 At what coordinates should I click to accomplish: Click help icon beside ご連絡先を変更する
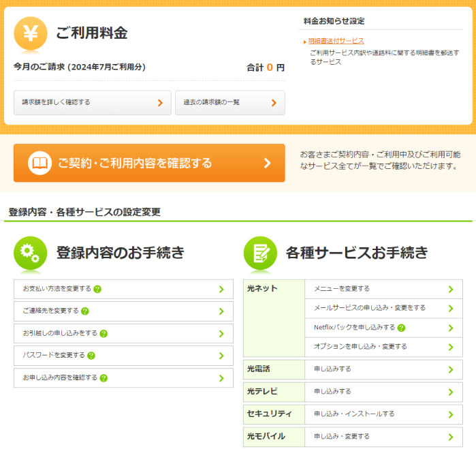[x=85, y=311]
